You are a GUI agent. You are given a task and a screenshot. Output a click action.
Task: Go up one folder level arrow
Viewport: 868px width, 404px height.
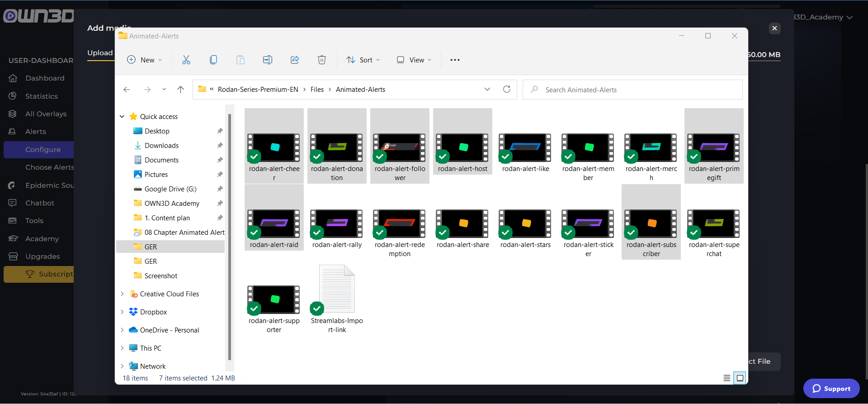[180, 90]
